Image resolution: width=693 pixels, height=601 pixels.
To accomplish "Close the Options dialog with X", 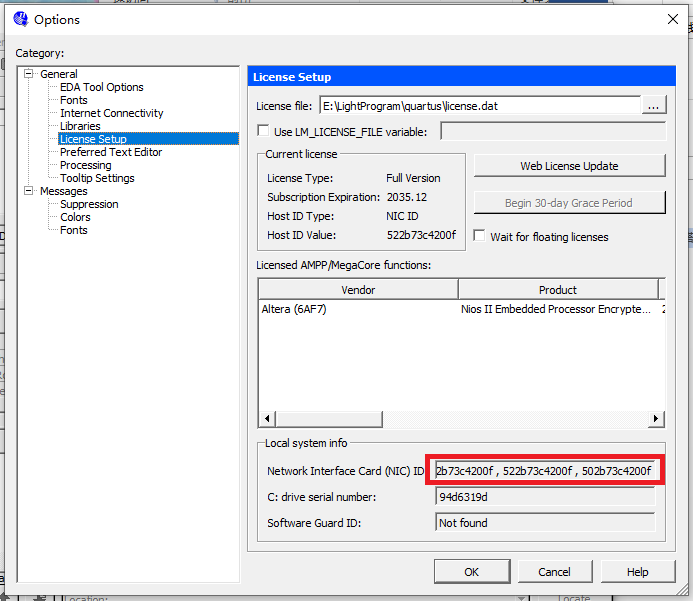I will (671, 19).
